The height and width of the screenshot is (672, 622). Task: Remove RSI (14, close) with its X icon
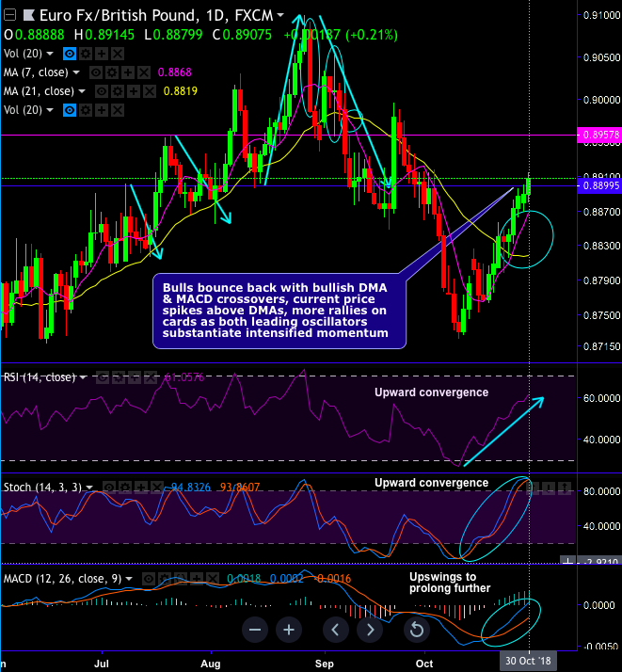[x=151, y=377]
